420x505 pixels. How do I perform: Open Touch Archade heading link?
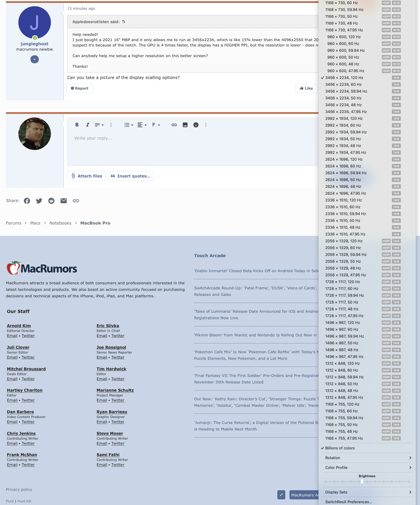[210, 256]
